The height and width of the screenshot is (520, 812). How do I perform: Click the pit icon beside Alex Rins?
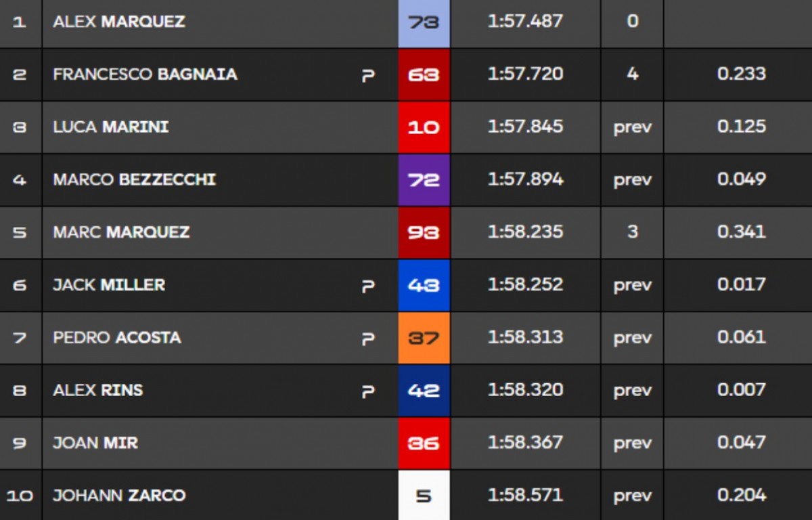pos(368,391)
